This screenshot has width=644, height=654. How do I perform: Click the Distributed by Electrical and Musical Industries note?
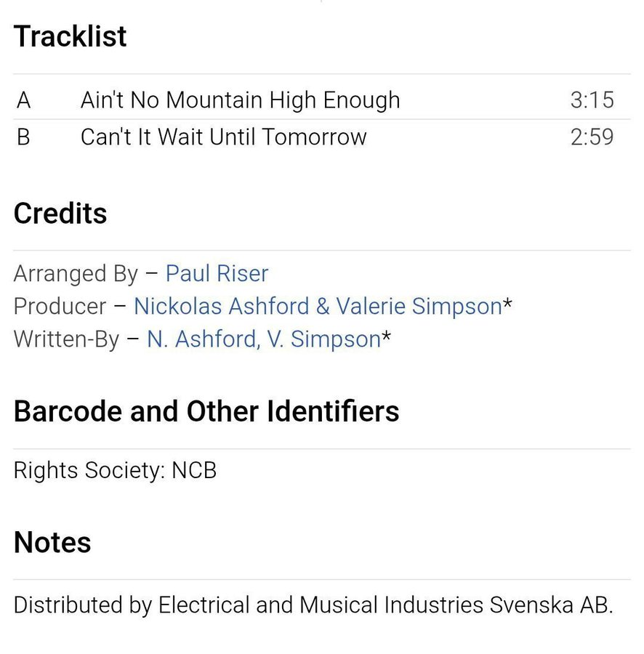tap(313, 605)
